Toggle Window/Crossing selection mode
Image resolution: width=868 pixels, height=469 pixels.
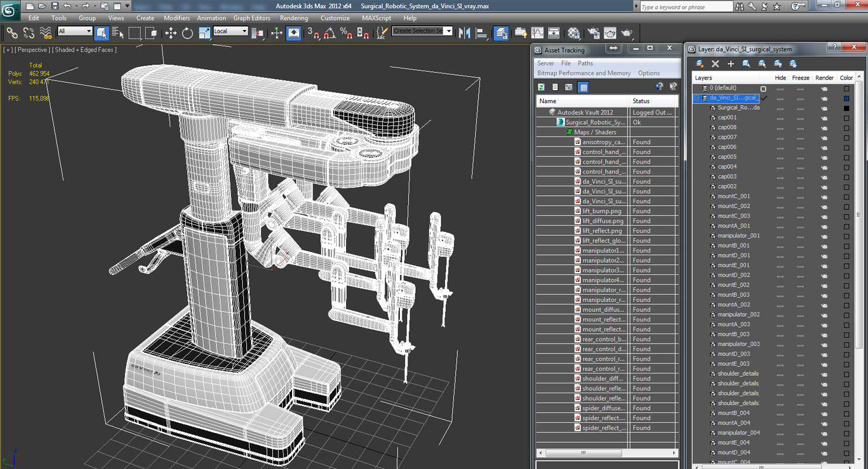tap(151, 33)
